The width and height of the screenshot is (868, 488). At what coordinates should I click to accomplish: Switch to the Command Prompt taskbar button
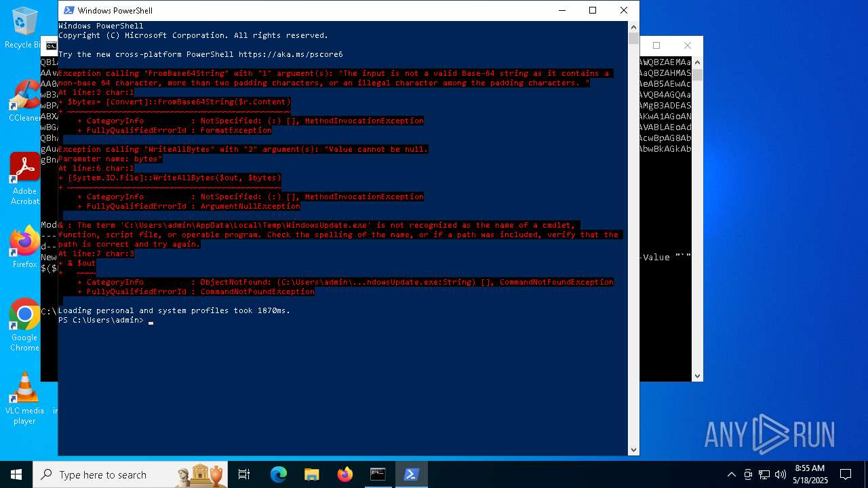[x=378, y=474]
